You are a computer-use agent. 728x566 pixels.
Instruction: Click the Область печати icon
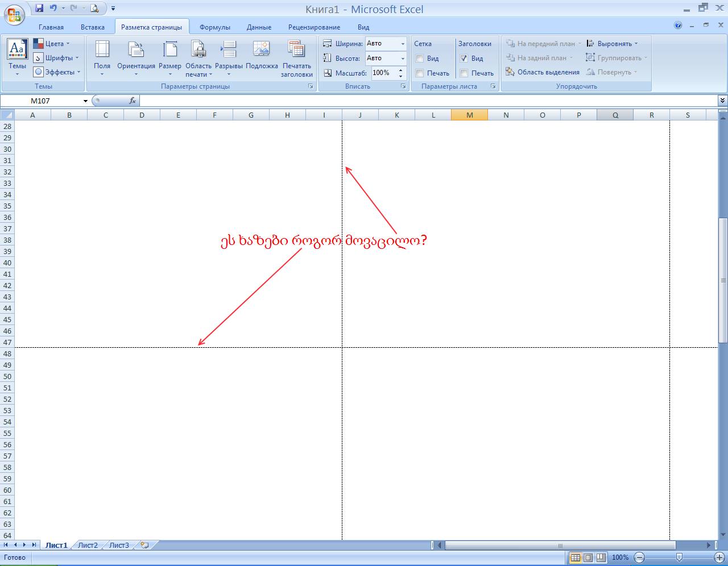pos(198,50)
